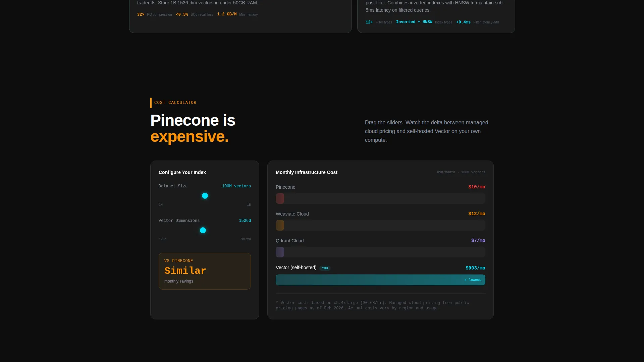Click the 1M dataset min label
This screenshot has width=644, height=362.
[161, 205]
